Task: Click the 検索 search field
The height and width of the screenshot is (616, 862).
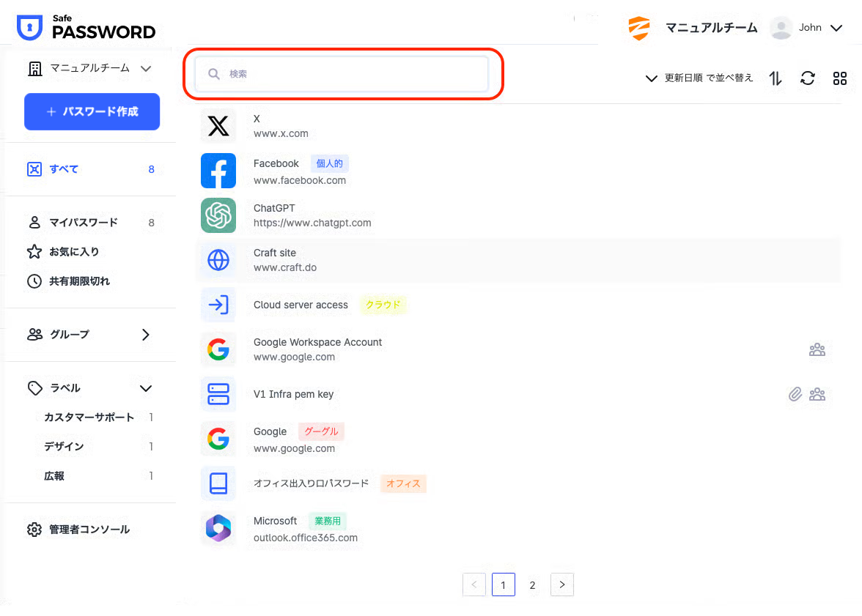Action: 342,74
